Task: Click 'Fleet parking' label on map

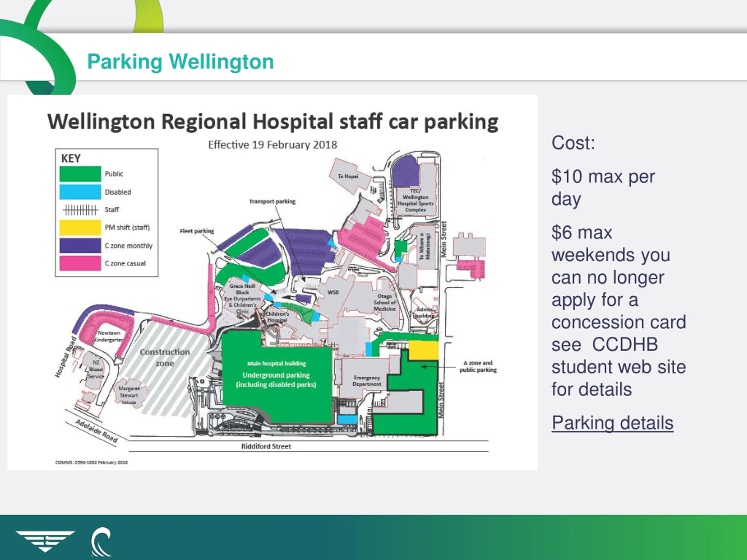Action: 197,231
